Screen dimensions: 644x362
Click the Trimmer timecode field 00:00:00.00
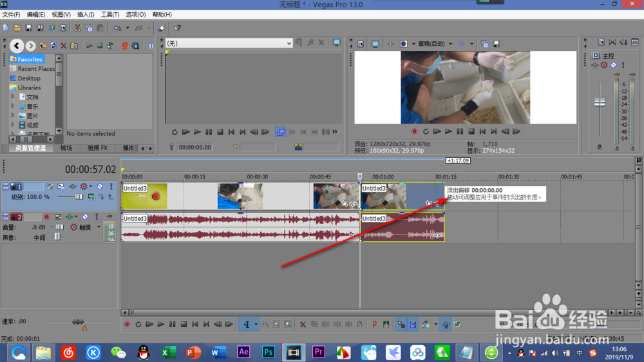pos(194,147)
